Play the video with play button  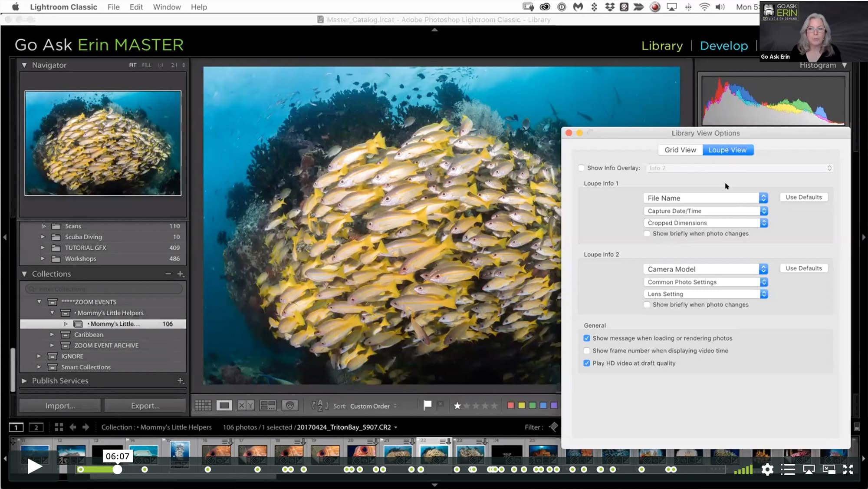coord(34,467)
